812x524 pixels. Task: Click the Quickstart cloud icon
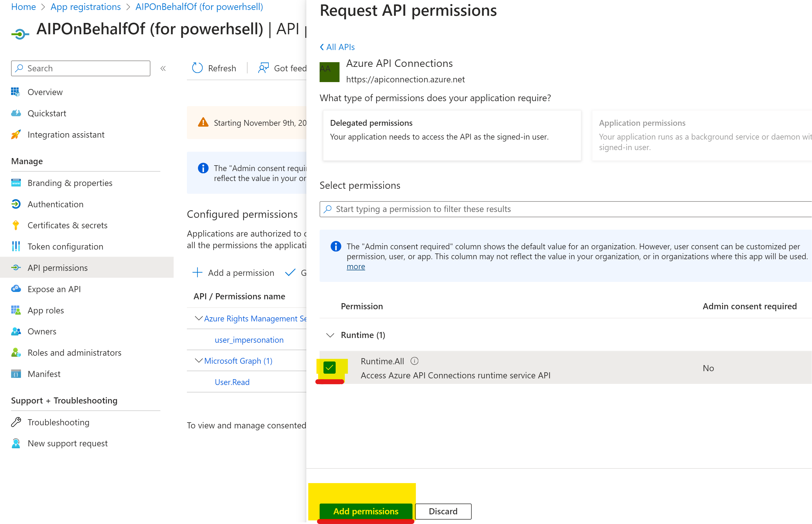point(16,113)
